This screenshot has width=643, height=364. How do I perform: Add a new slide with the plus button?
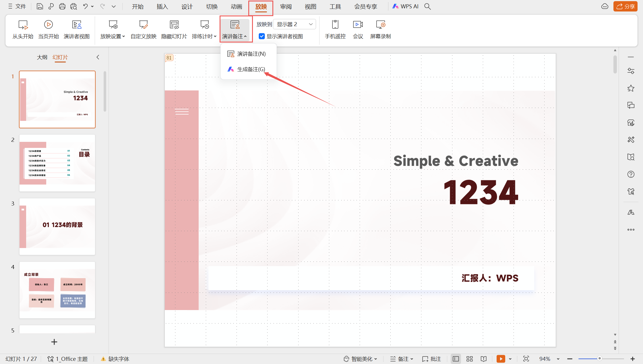[54, 342]
